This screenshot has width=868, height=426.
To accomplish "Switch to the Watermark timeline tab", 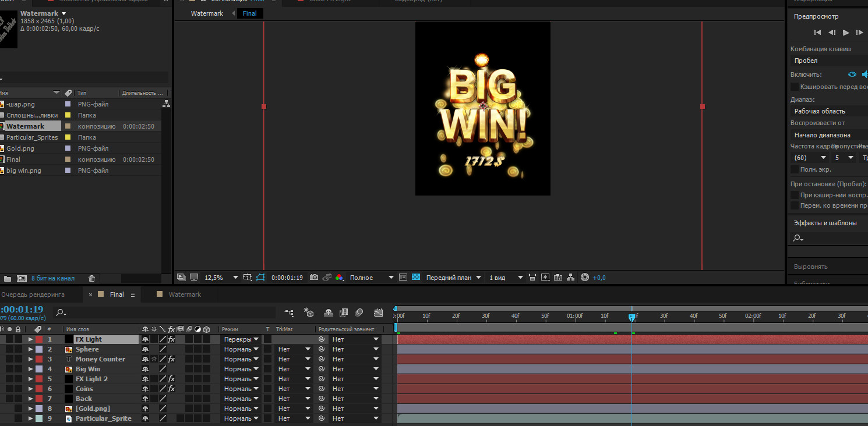I will pyautogui.click(x=185, y=294).
